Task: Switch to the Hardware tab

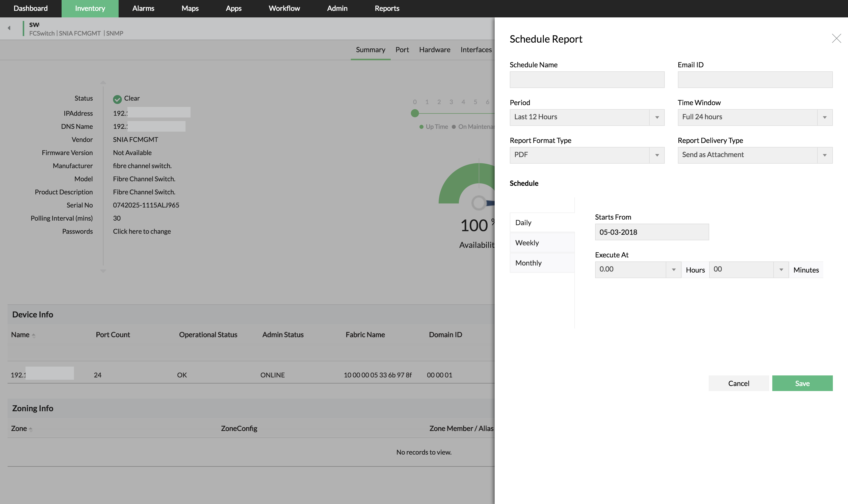Action: pyautogui.click(x=434, y=50)
